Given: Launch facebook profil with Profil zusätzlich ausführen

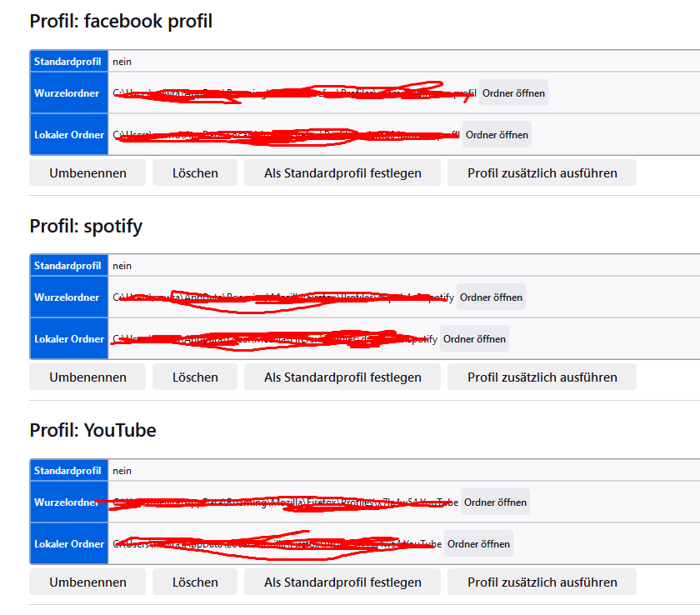Looking at the screenshot, I should pos(542,172).
